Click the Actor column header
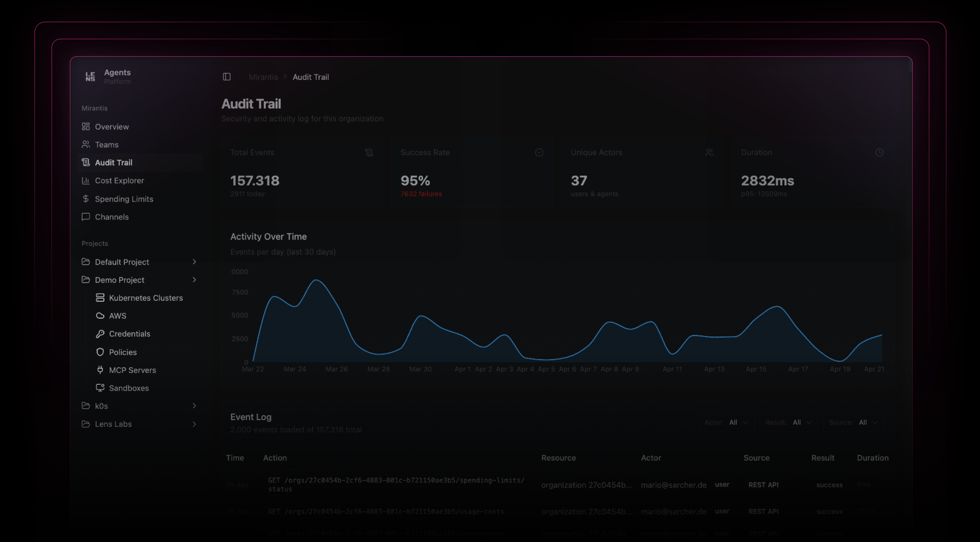This screenshot has height=542, width=980. (x=651, y=458)
